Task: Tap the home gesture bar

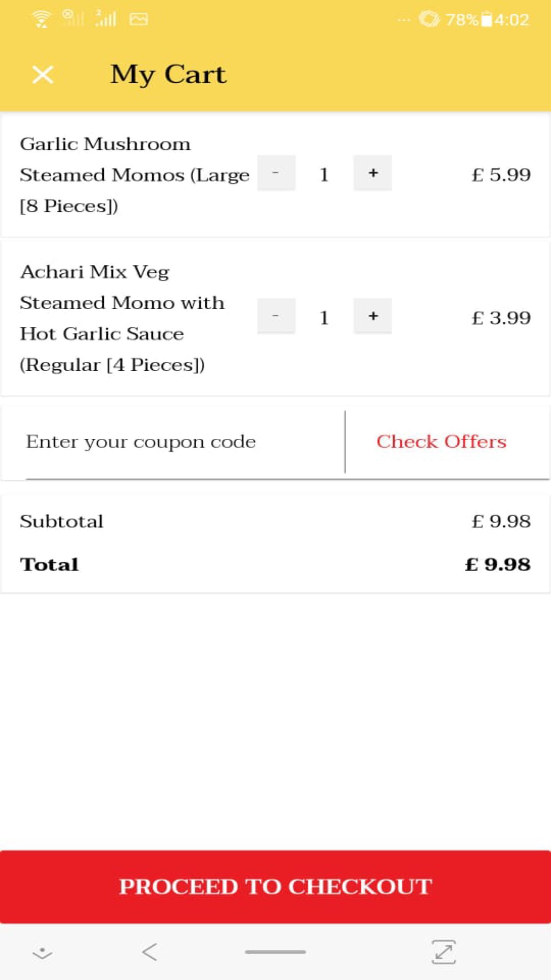Action: coord(275,952)
